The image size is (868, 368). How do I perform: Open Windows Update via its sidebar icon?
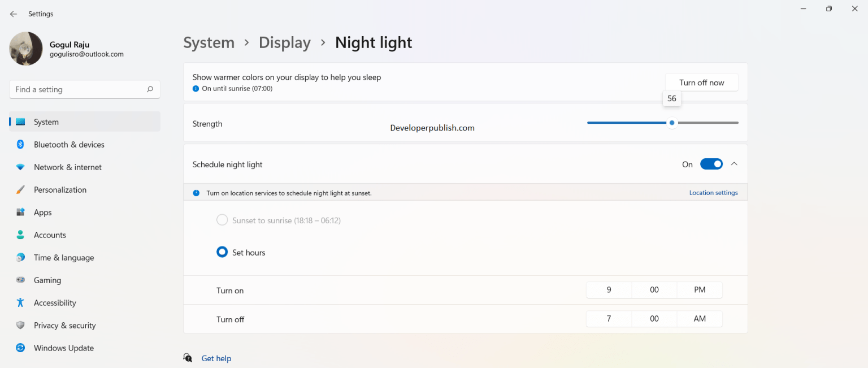tap(20, 348)
